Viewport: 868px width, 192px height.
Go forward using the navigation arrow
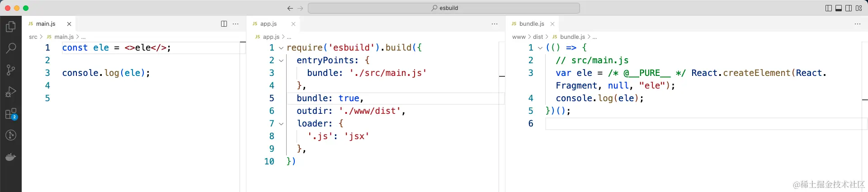pos(301,8)
